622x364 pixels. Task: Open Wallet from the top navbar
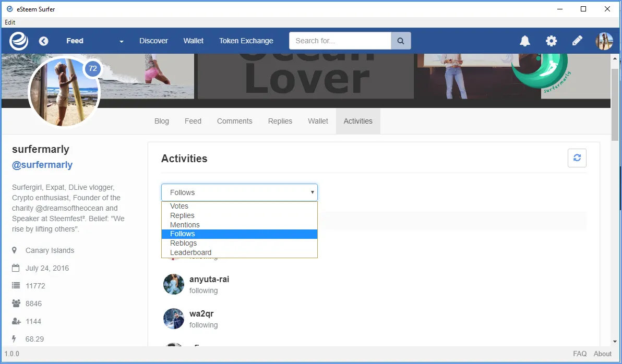193,41
